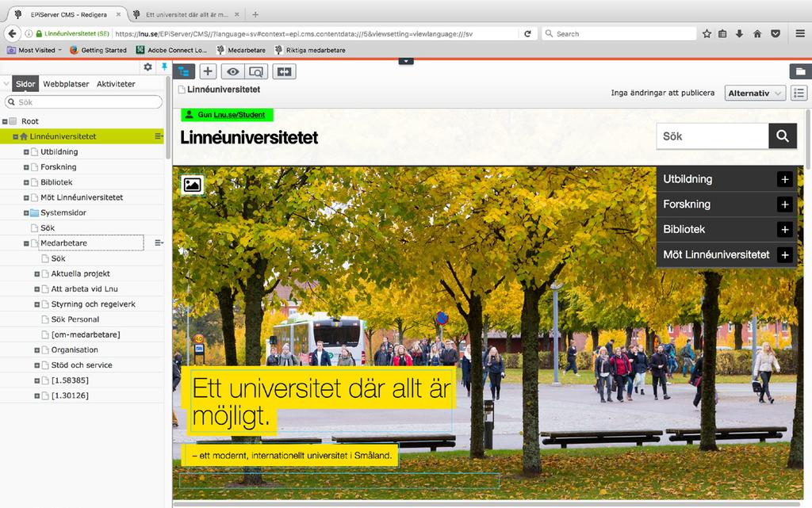Viewport: 812px width, 508px height.
Task: Expand the Systemsidor tree node
Action: [x=26, y=212]
